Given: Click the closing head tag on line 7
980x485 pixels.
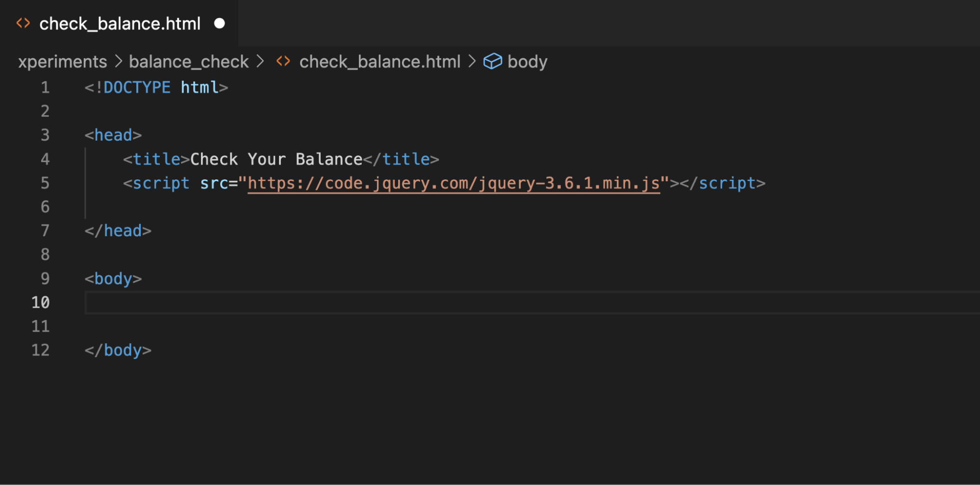Looking at the screenshot, I should (118, 231).
